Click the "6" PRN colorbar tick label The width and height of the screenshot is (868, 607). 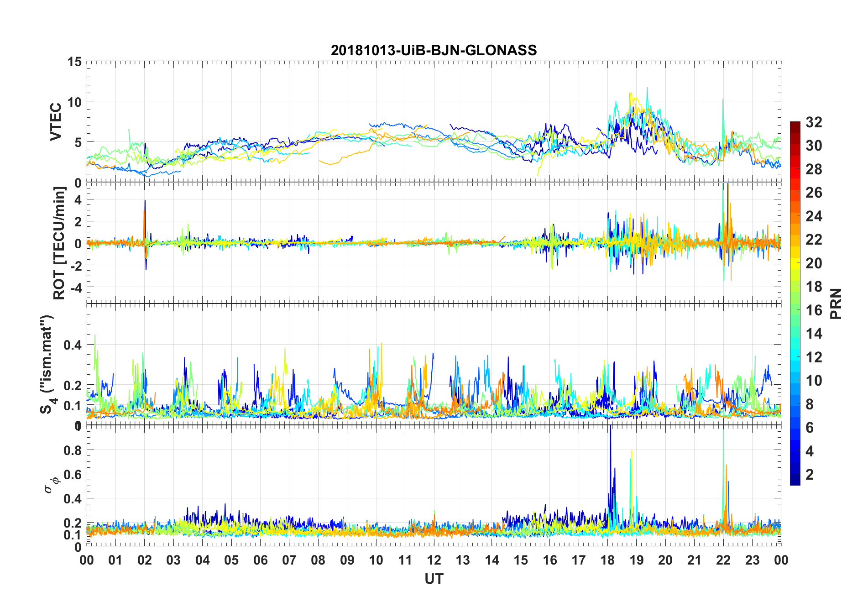[x=810, y=428]
